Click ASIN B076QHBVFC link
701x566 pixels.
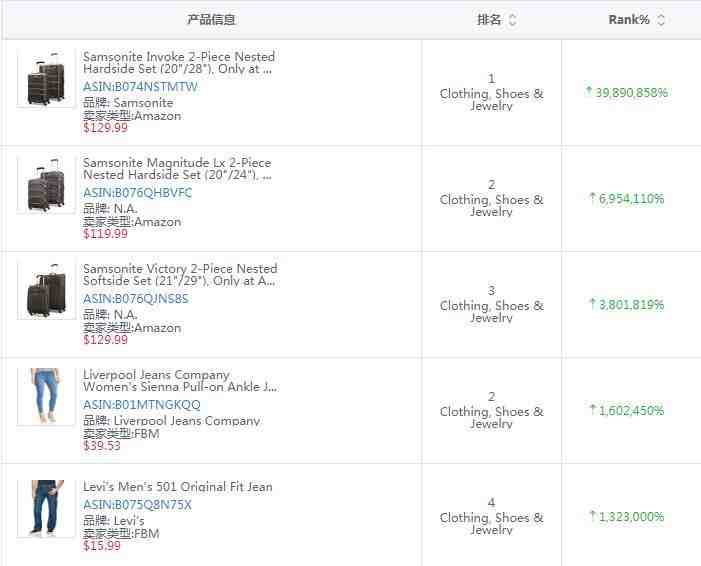137,193
